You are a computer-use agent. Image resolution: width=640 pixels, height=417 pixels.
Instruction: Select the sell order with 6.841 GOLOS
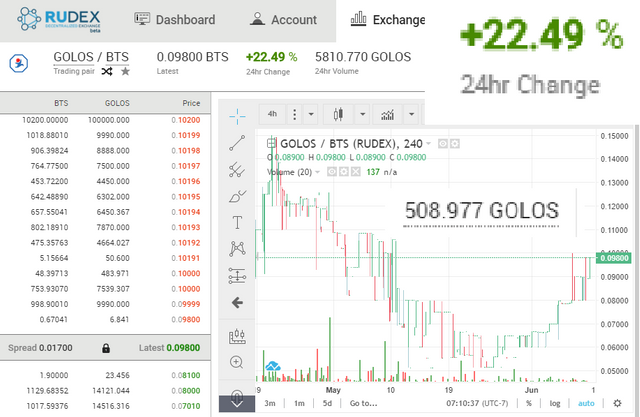click(105, 319)
